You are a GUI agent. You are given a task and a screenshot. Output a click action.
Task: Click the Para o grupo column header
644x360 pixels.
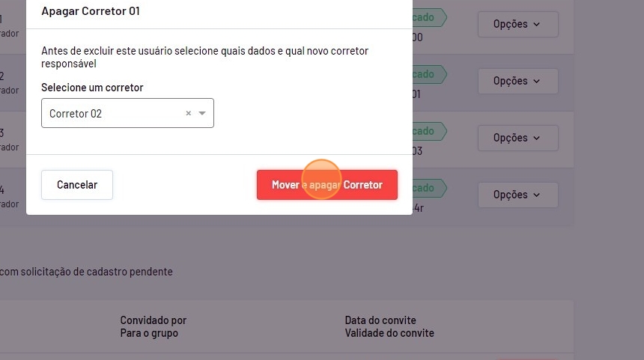[149, 333]
